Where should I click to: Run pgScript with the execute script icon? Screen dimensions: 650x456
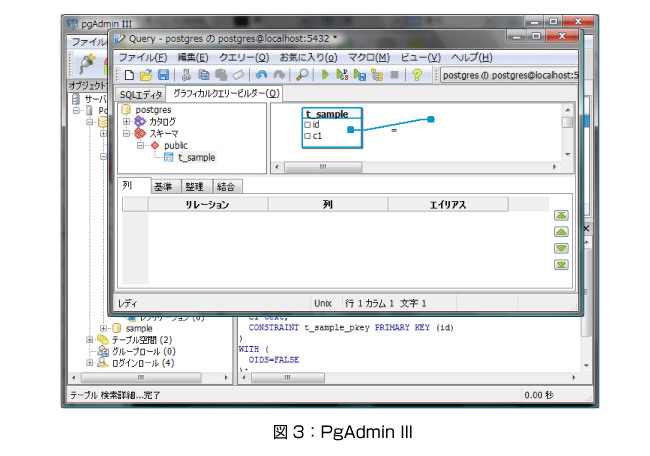(342, 75)
